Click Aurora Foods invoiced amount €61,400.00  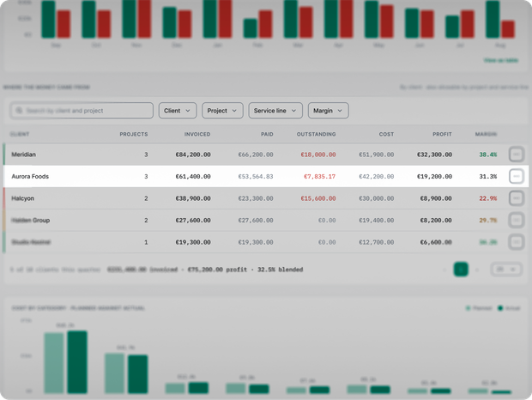pyautogui.click(x=193, y=177)
